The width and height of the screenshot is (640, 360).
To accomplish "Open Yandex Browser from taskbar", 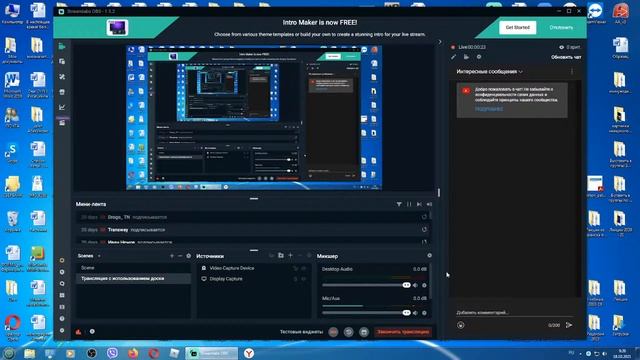I will pos(249,353).
